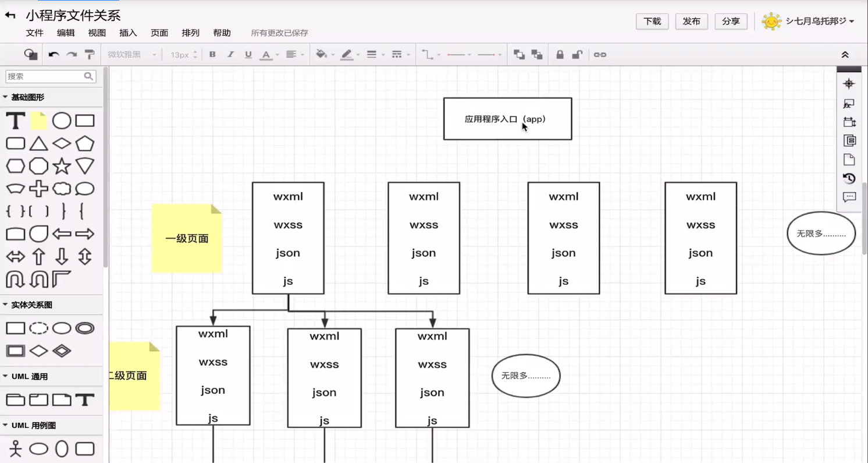The width and height of the screenshot is (868, 463).
Task: Lock the selected shape
Action: [x=560, y=55]
